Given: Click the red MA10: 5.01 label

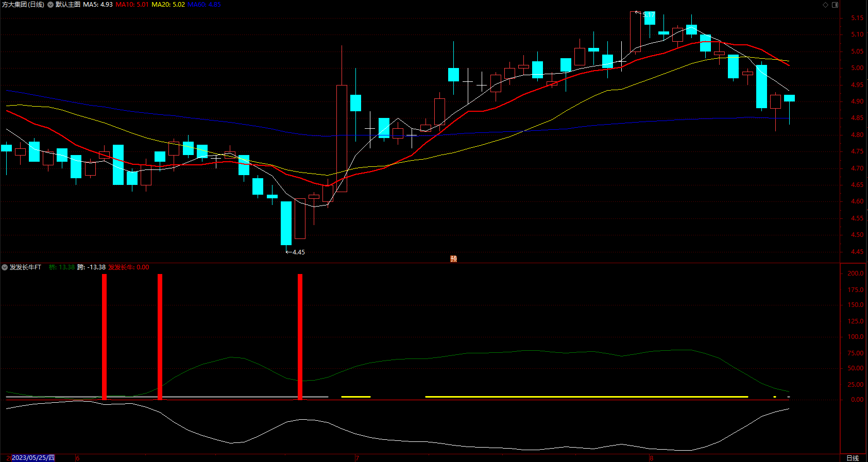Looking at the screenshot, I should [x=132, y=5].
